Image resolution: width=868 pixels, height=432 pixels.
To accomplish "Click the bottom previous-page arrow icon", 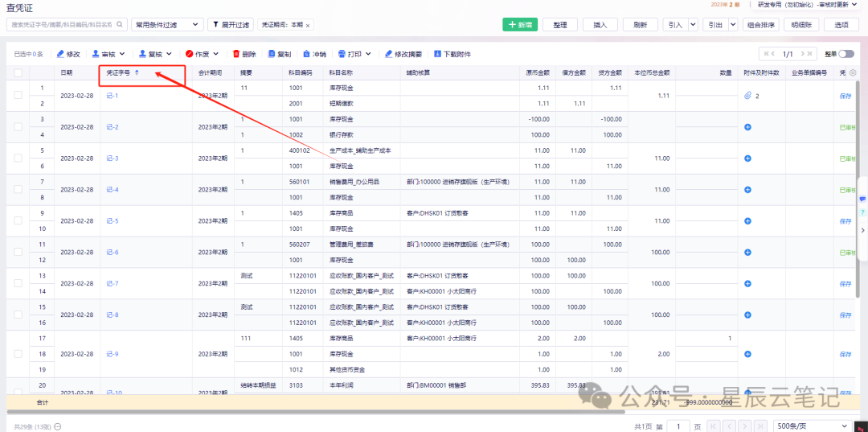I will click(x=730, y=426).
